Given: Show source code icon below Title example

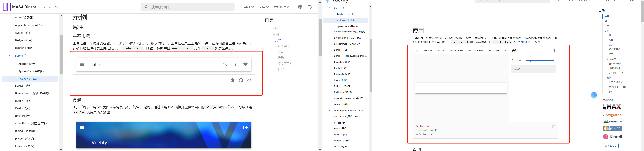Looking at the screenshot, I should 249,80.
